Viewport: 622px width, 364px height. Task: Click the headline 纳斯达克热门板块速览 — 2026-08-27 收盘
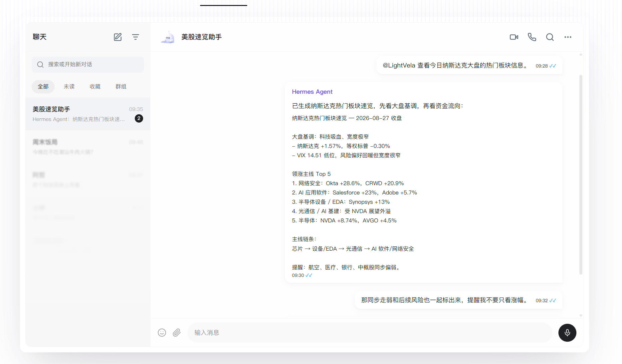click(x=347, y=118)
